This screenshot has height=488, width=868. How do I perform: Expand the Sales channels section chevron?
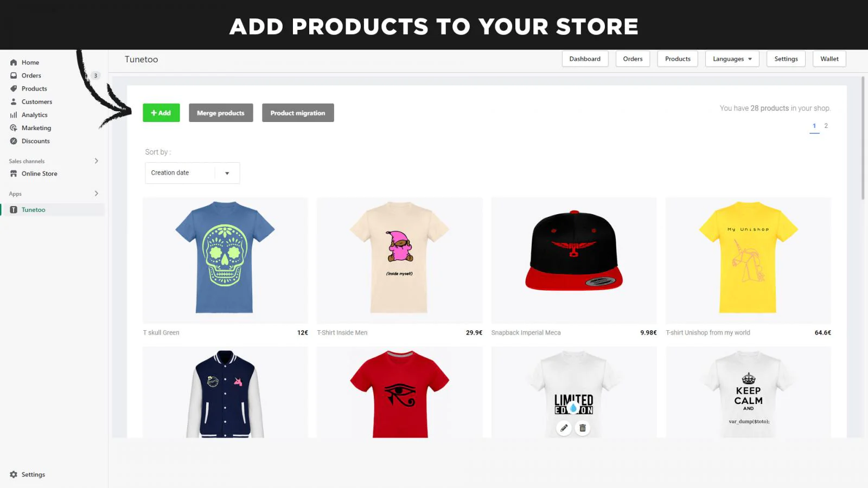(x=97, y=161)
